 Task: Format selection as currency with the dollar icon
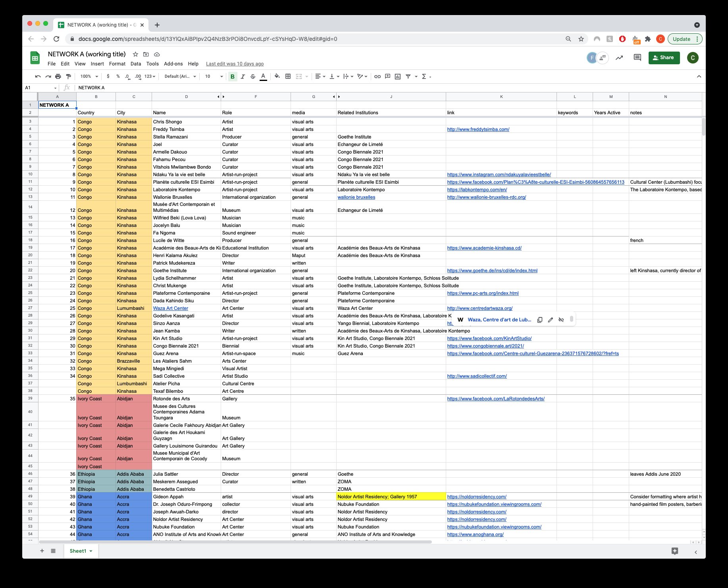pyautogui.click(x=108, y=77)
